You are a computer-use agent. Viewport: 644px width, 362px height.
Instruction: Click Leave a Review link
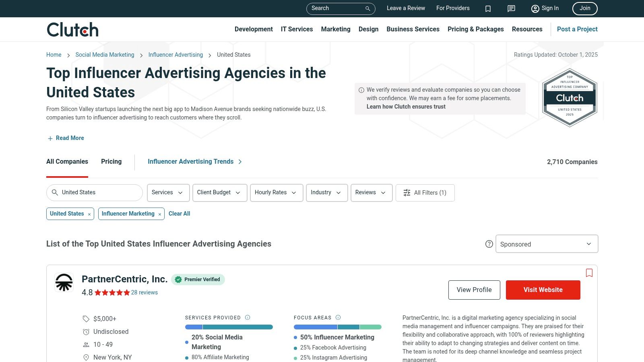pos(406,8)
